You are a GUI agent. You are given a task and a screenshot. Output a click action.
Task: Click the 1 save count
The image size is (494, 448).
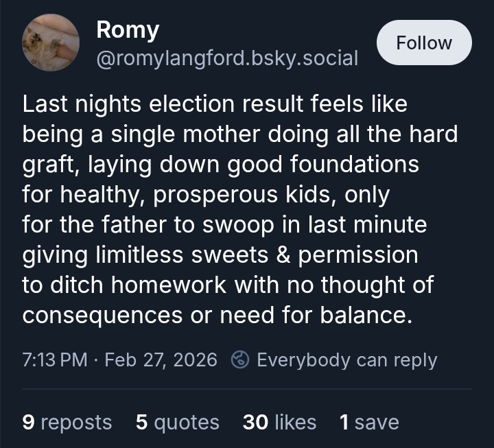368,422
